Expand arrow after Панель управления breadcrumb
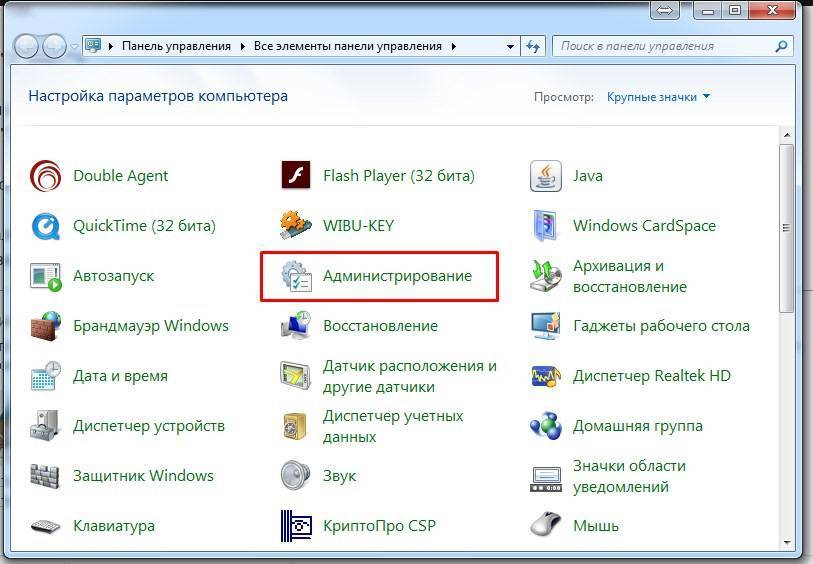Viewport: 813px width, 564px height. 243,47
